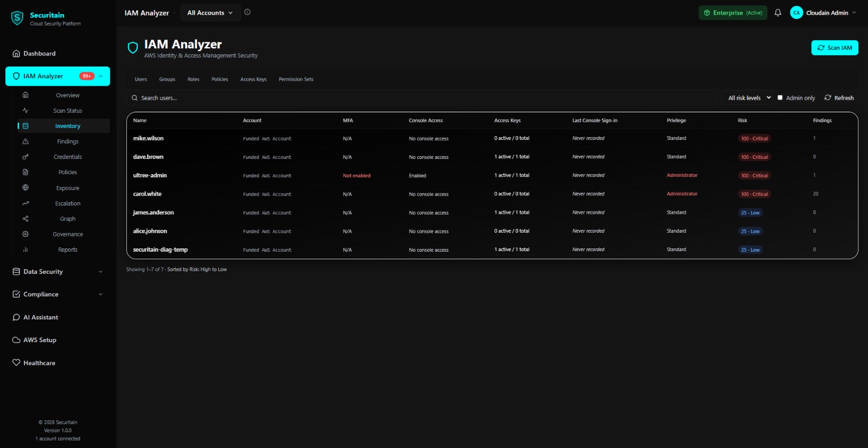Image resolution: width=868 pixels, height=448 pixels.
Task: Open the securitain-diag-temp user row
Action: [x=492, y=249]
